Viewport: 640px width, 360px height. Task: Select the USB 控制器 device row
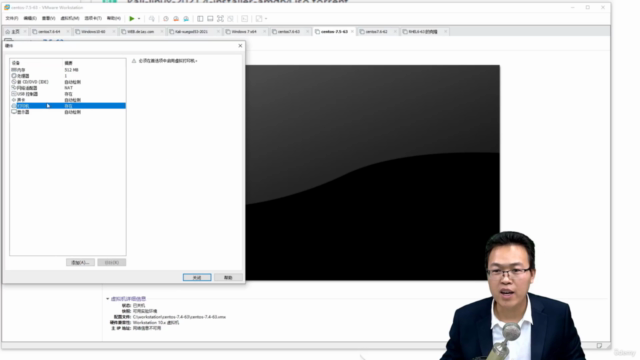tap(68, 94)
